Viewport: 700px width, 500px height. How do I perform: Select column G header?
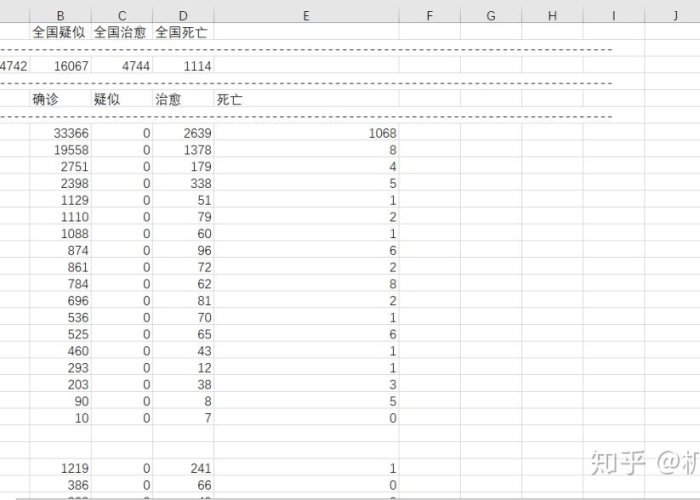(x=491, y=15)
